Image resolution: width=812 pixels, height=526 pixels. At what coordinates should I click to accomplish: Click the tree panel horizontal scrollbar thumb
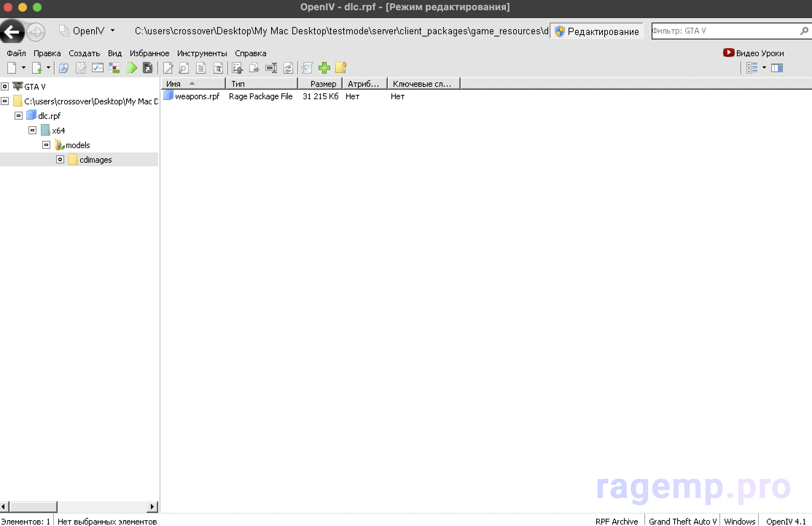point(34,506)
